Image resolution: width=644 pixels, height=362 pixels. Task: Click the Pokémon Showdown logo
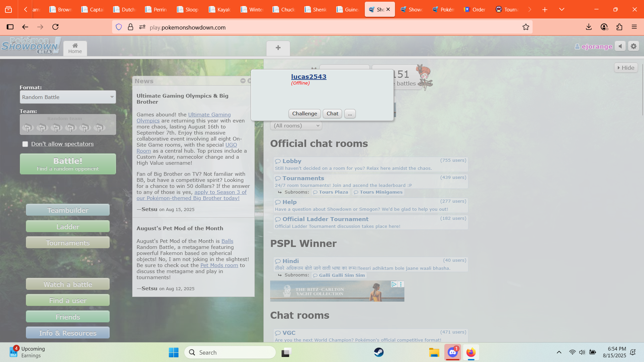[x=31, y=46]
